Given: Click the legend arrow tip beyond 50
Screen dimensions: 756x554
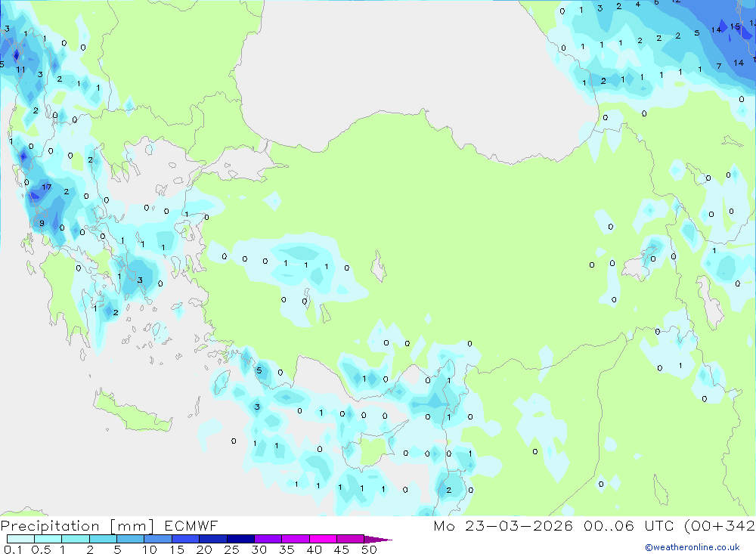Looking at the screenshot, I should click(378, 539).
